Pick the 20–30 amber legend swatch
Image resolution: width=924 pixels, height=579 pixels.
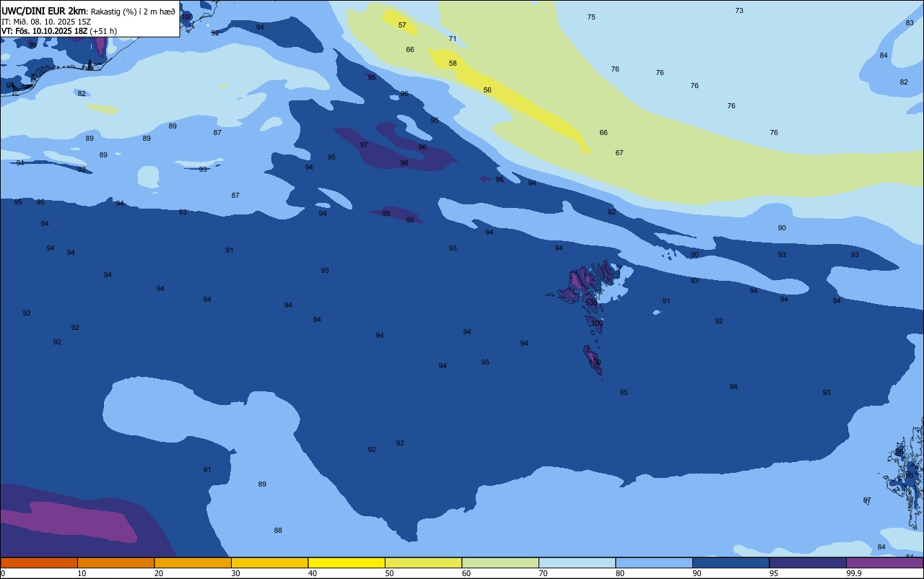(193, 562)
